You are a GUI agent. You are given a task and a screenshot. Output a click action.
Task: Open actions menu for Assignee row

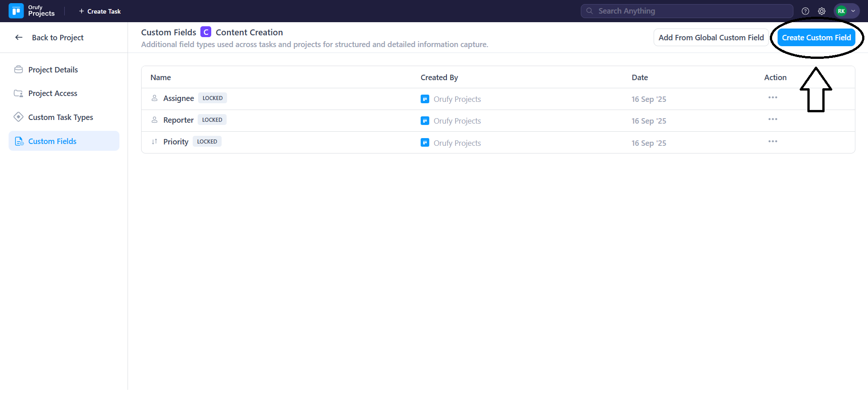point(773,98)
